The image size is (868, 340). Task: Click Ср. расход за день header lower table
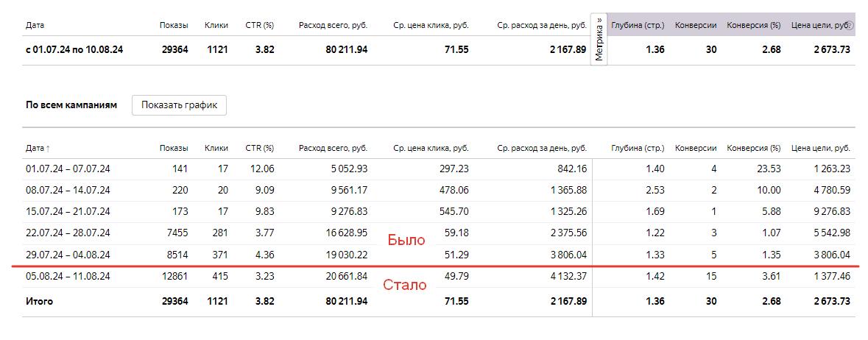tap(541, 149)
